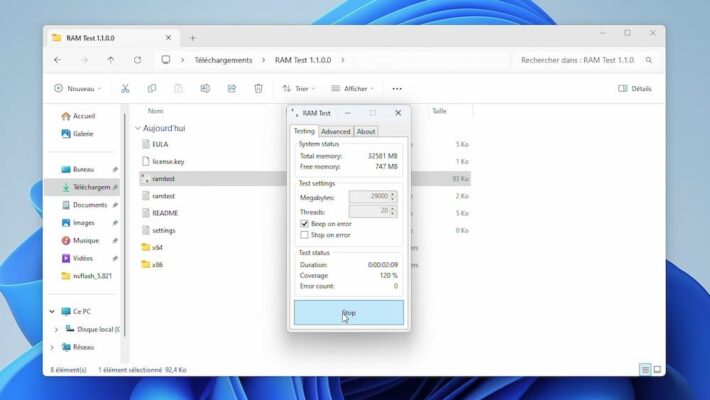This screenshot has height=400, width=710.
Task: Toggle the Détails pane button
Action: click(635, 88)
